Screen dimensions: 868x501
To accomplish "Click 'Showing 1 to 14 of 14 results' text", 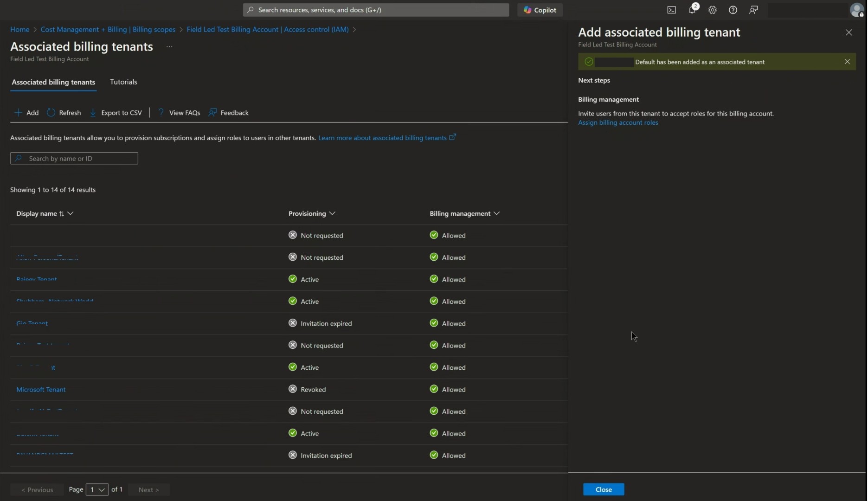I will click(x=53, y=190).
